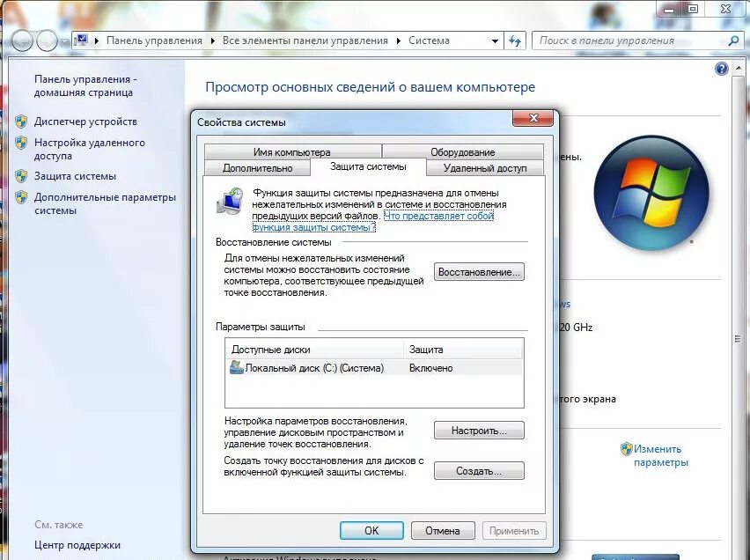Viewport: 750px width, 560px height.
Task: Click the forward navigation arrow button
Action: point(47,41)
